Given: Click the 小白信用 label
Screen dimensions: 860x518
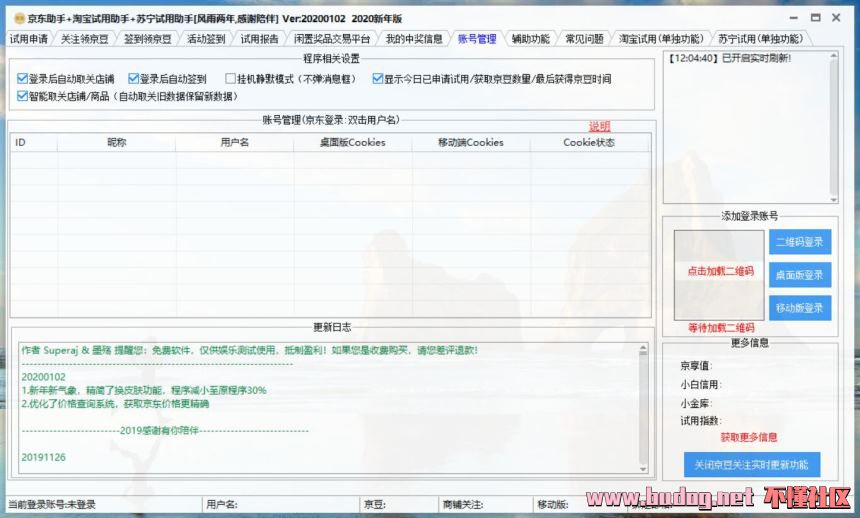Looking at the screenshot, I should 700,385.
